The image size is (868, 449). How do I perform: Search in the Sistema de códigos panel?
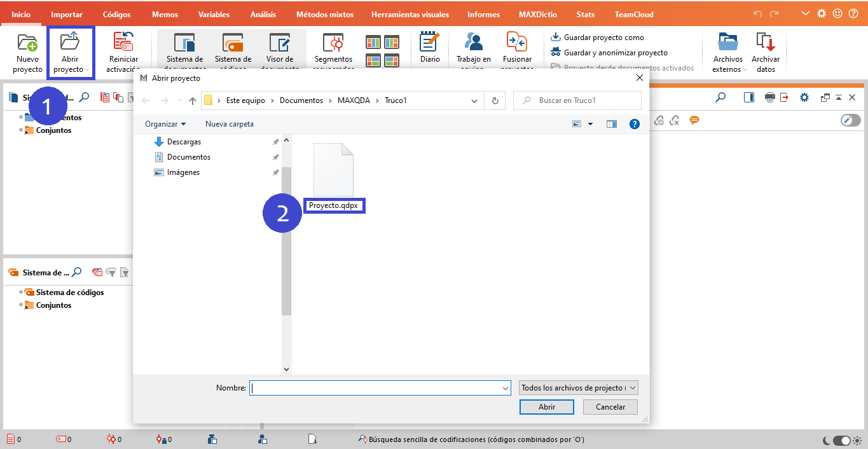tap(76, 272)
